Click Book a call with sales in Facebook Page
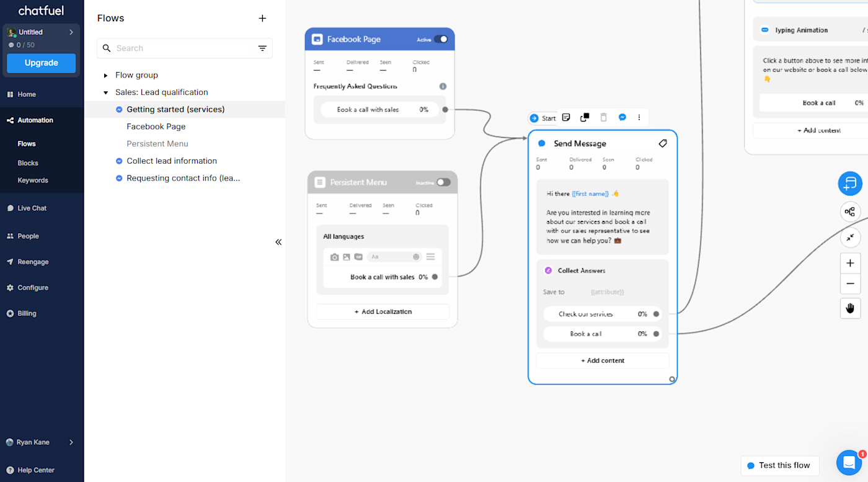Screen dimensions: 868x482 [x=379, y=110]
